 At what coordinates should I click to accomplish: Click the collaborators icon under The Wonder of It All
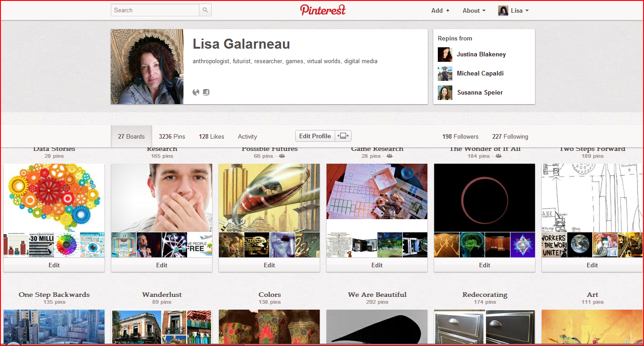(x=499, y=156)
